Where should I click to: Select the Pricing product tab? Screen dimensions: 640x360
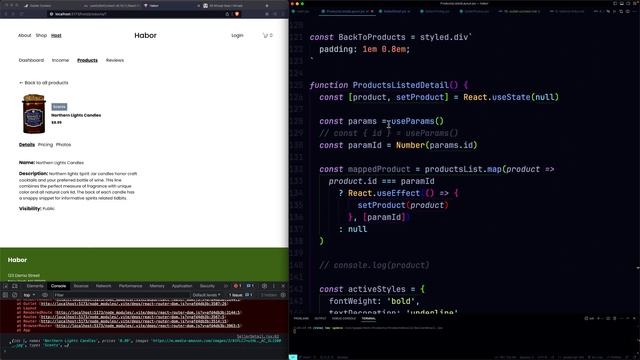click(x=45, y=144)
